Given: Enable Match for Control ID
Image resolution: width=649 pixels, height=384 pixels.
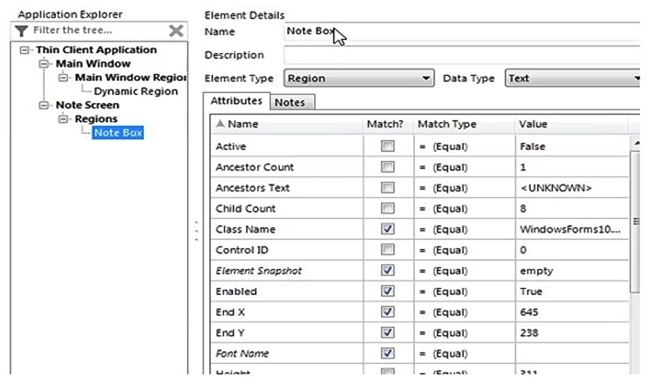Looking at the screenshot, I should coord(388,250).
